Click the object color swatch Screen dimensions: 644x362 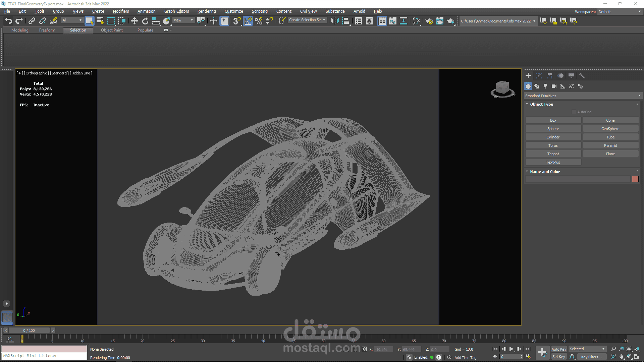point(635,179)
